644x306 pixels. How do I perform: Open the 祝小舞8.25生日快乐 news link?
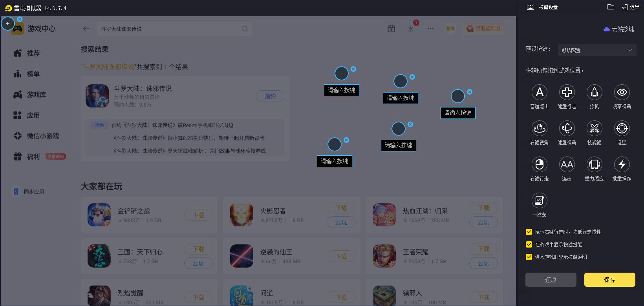(x=189, y=138)
